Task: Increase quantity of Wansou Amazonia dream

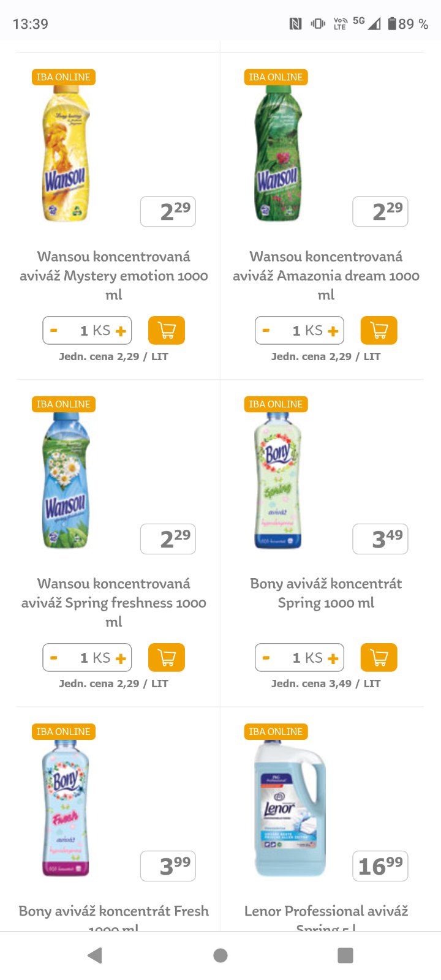Action: coord(333,331)
